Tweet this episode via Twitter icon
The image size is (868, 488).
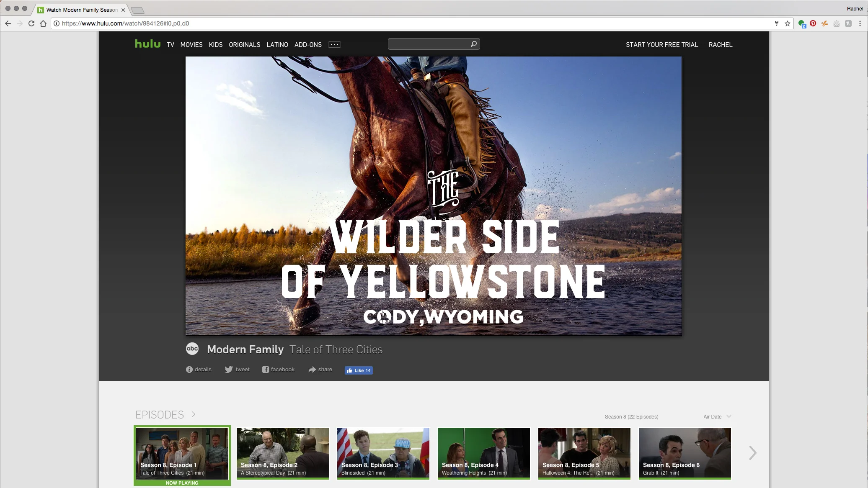pyautogui.click(x=229, y=370)
